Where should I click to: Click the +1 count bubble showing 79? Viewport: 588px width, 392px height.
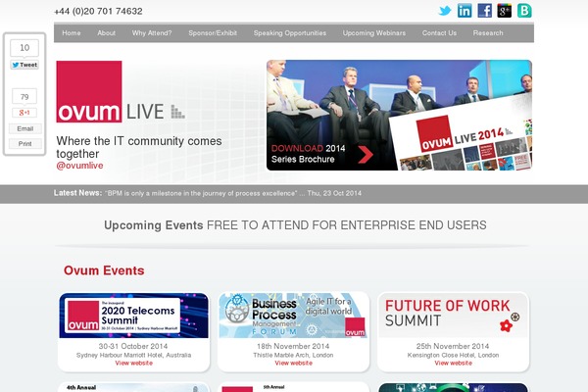coord(24,97)
